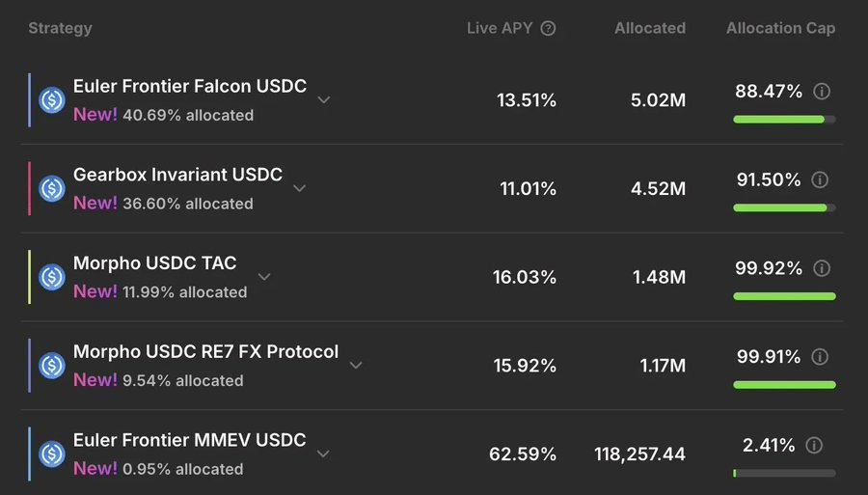
Task: Click info icon next to 88.47% cap
Action: coord(822,92)
